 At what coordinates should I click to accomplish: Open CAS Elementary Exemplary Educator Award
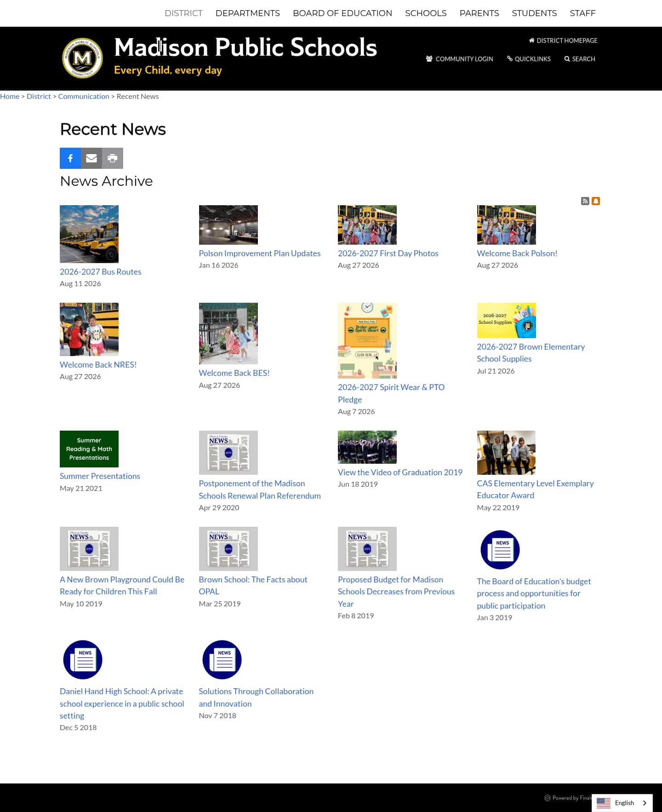tap(535, 489)
